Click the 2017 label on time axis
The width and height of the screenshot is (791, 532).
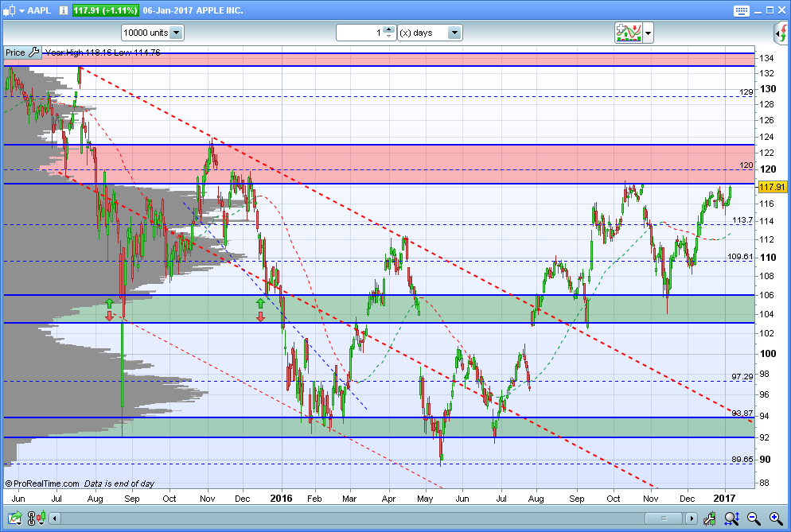point(724,499)
